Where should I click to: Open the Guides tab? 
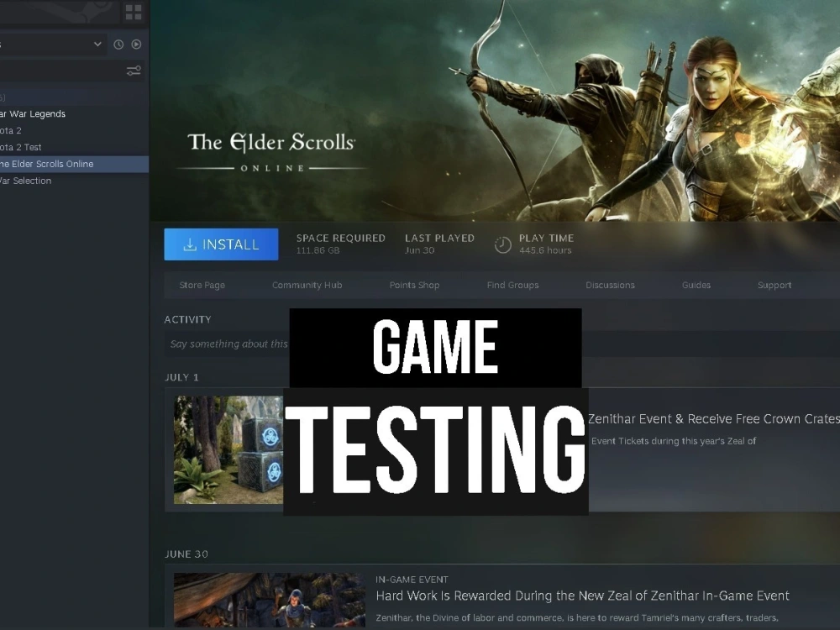pos(696,285)
